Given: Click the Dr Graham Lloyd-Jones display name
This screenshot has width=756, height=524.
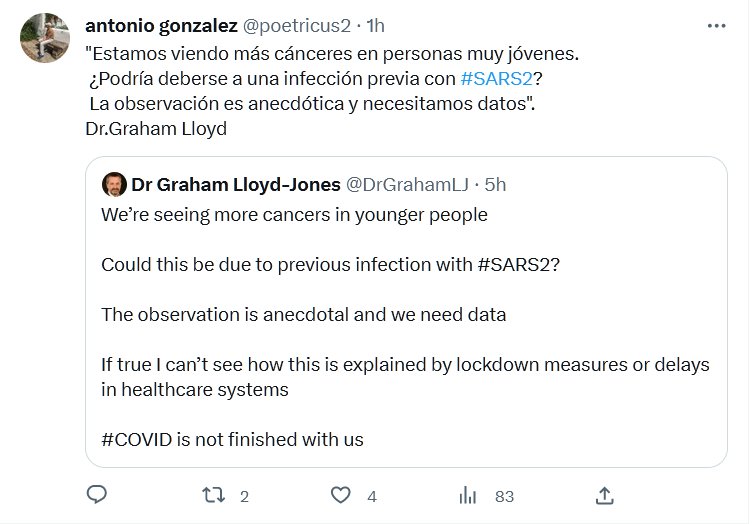Looking at the screenshot, I should pyautogui.click(x=234, y=185).
